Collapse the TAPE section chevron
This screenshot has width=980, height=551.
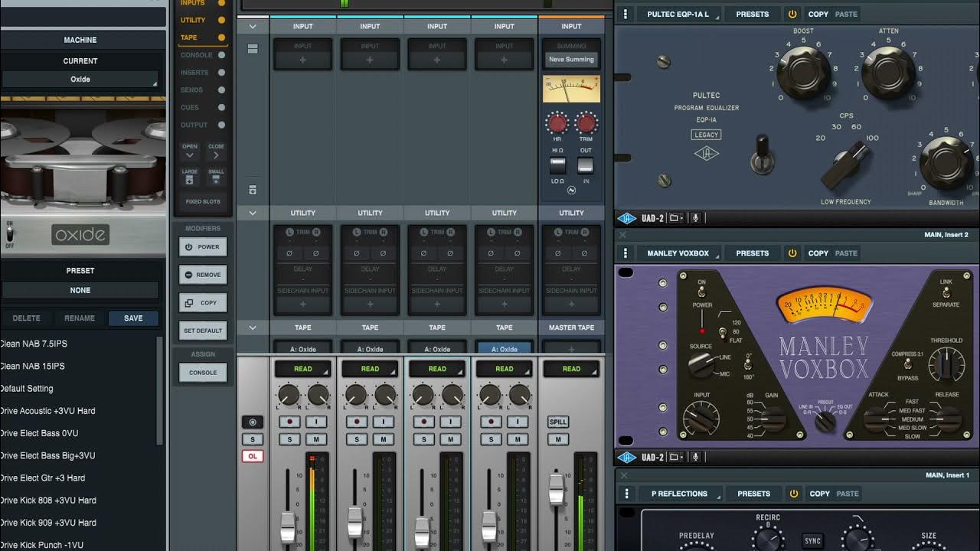253,328
